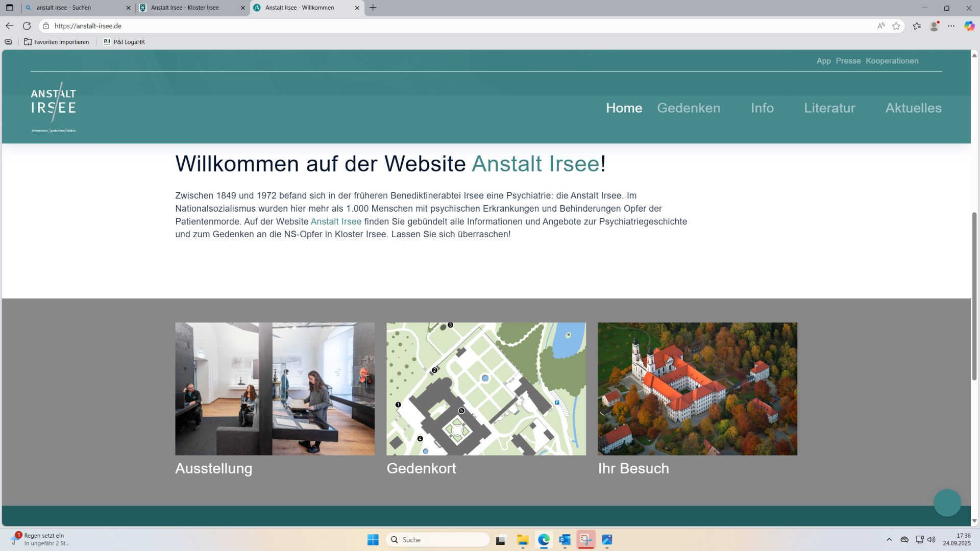Add the current page to favorites
This screenshot has width=980, height=551.
click(x=896, y=26)
